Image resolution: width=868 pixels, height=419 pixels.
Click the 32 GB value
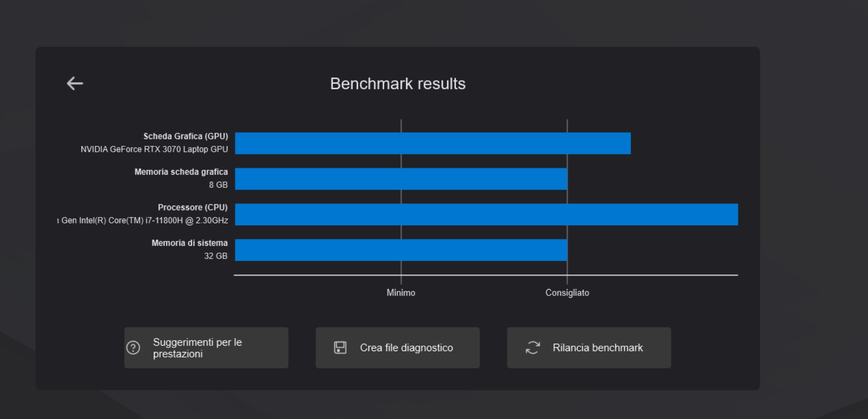216,256
